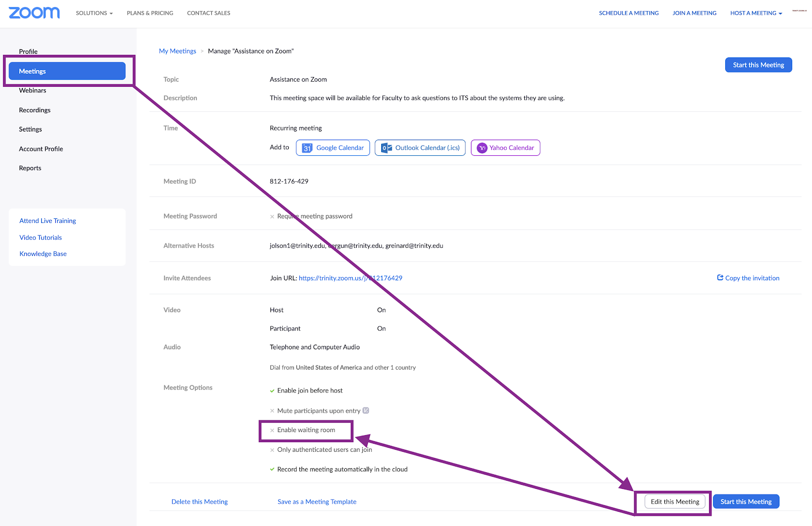Click Save as a Meeting Template
This screenshot has width=812, height=526.
click(x=317, y=502)
